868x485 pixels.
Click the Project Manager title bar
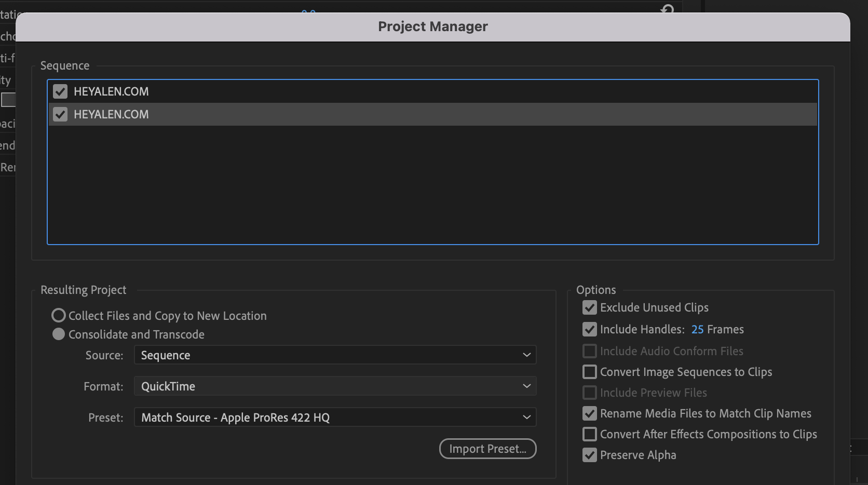tap(432, 27)
